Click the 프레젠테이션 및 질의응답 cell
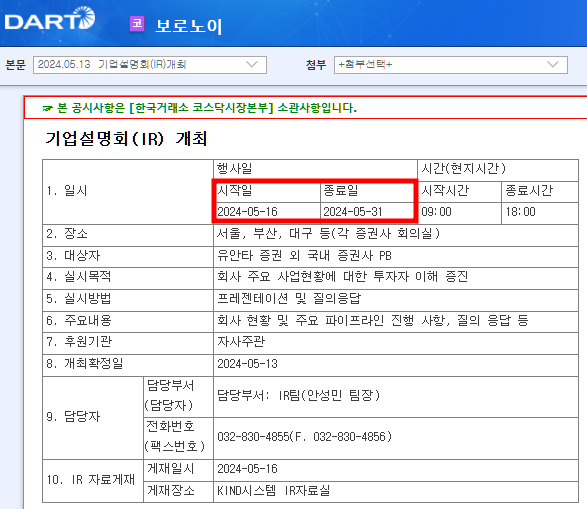Screen dimensions: 587x509 [396, 299]
